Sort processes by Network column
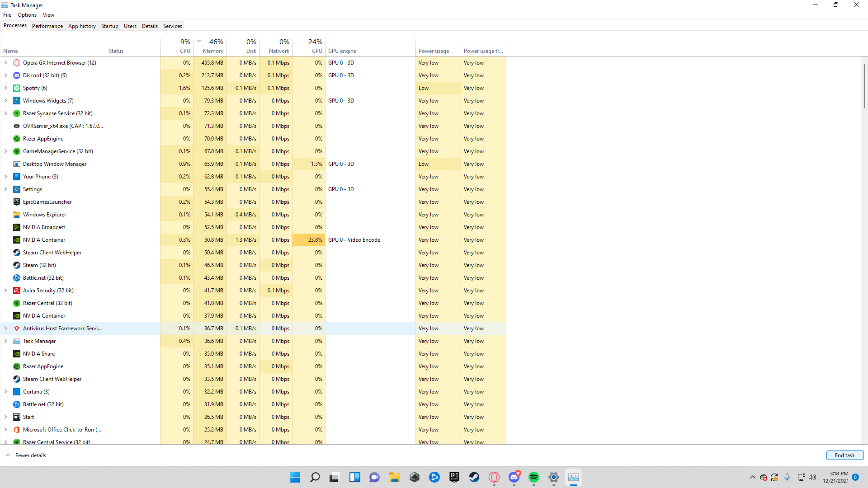 point(276,46)
